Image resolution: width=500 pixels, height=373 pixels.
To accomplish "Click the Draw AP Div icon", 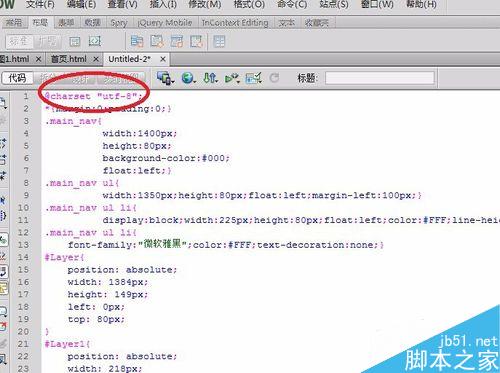I will 95,41.
